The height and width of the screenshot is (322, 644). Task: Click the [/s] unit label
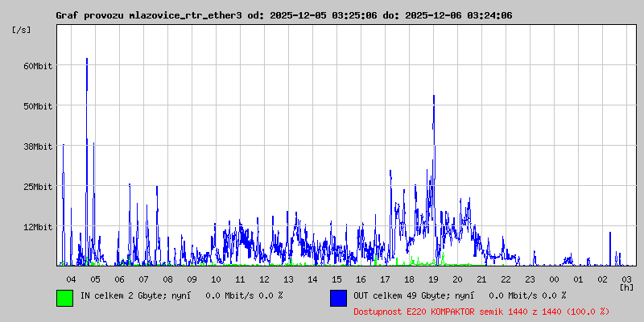tap(22, 30)
